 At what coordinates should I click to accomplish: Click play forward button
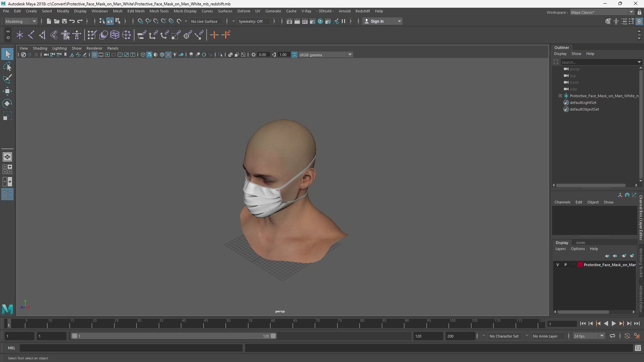point(613,323)
